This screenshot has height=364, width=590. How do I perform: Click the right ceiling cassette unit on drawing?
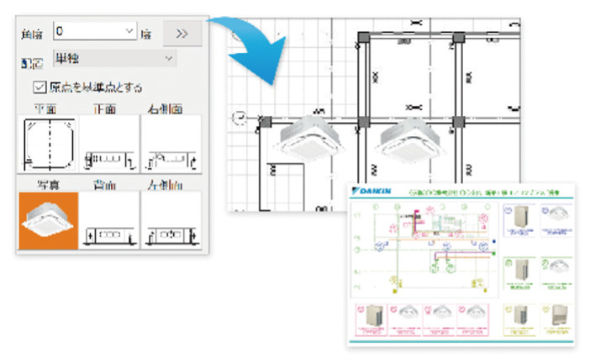410,141
